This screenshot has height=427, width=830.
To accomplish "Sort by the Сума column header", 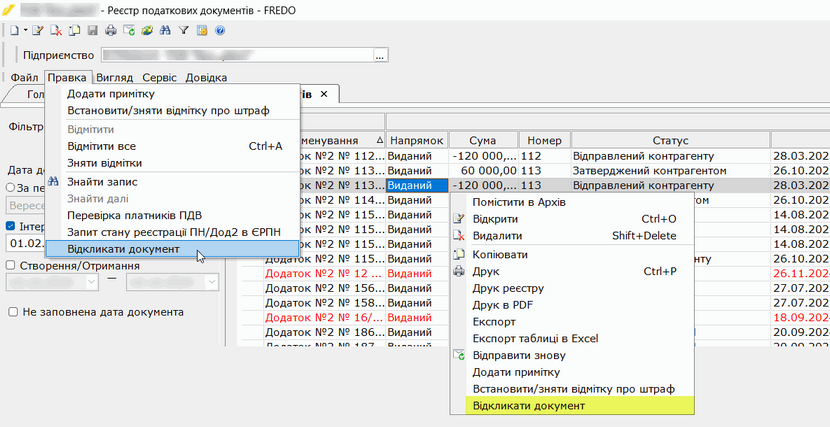I will [483, 141].
